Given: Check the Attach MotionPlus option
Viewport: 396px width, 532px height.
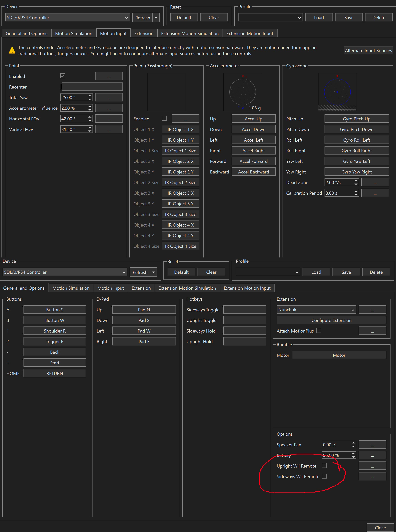Looking at the screenshot, I should tap(319, 331).
